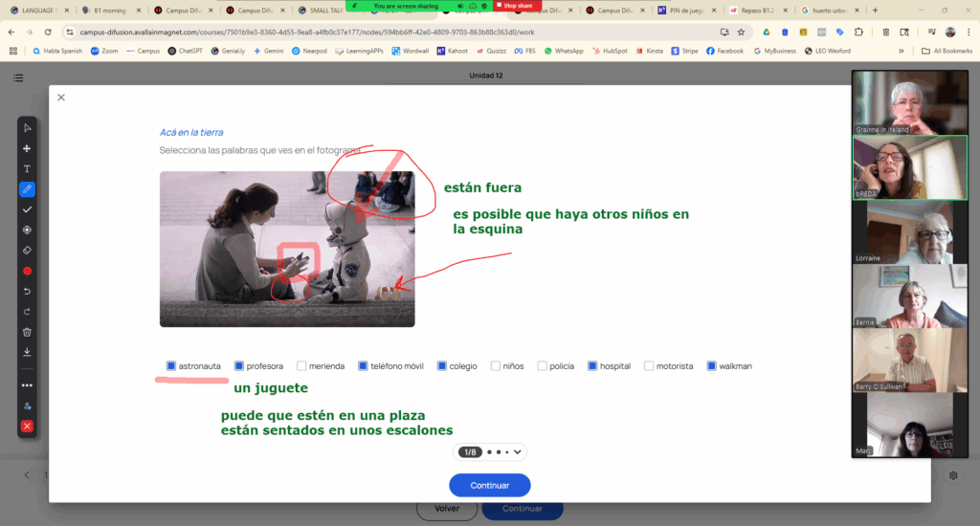The height and width of the screenshot is (526, 980).
Task: Open media control toolbar icon
Action: [x=931, y=32]
